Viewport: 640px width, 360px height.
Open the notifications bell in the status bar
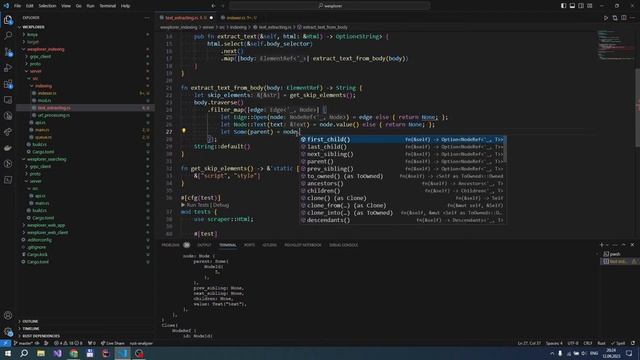(633, 343)
